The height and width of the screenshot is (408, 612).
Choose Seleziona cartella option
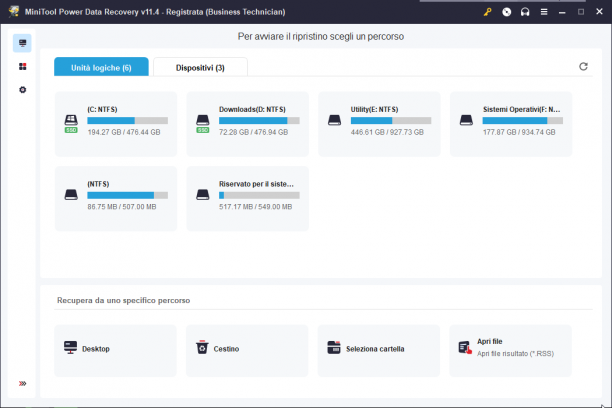[x=379, y=351]
